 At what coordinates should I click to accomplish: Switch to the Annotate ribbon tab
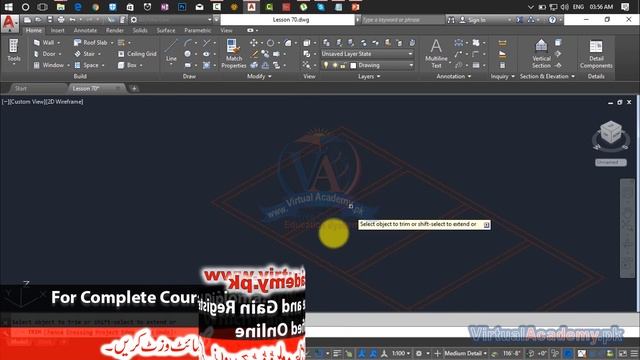pos(85,31)
